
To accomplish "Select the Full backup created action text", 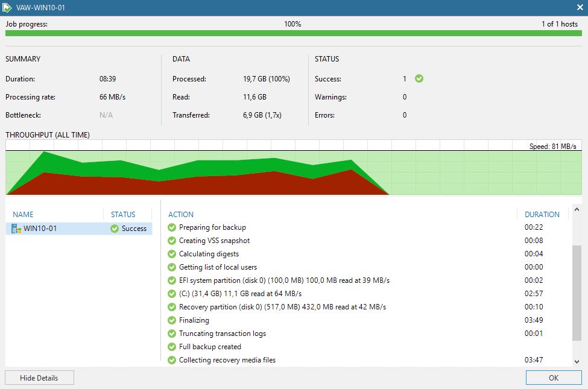I will tap(210, 347).
